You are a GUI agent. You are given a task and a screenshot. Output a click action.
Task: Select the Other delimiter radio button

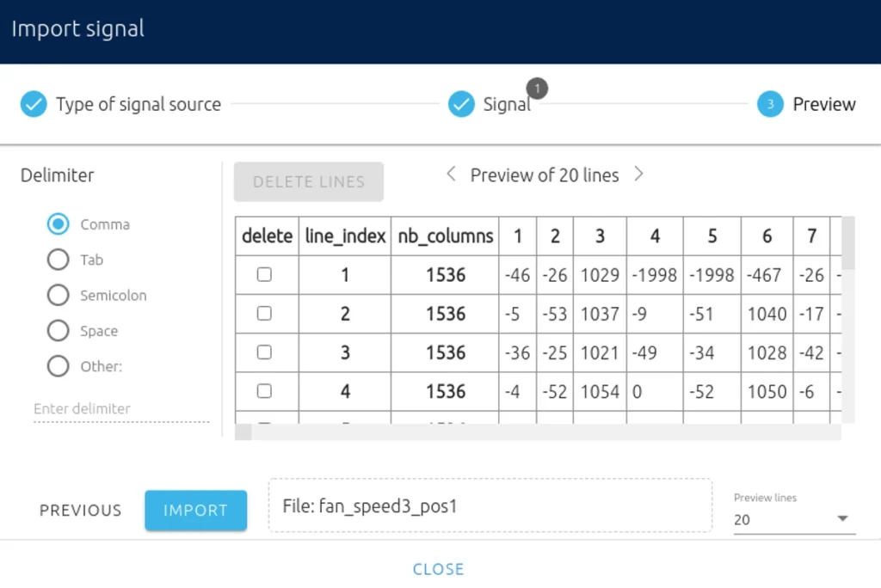(59, 366)
